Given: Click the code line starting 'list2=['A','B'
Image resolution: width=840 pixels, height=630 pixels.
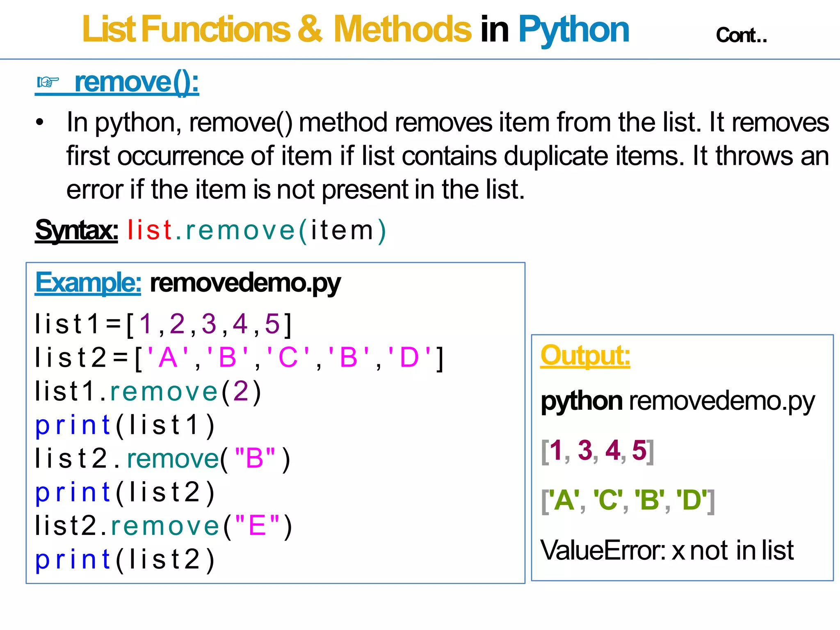Looking at the screenshot, I should pos(239,358).
